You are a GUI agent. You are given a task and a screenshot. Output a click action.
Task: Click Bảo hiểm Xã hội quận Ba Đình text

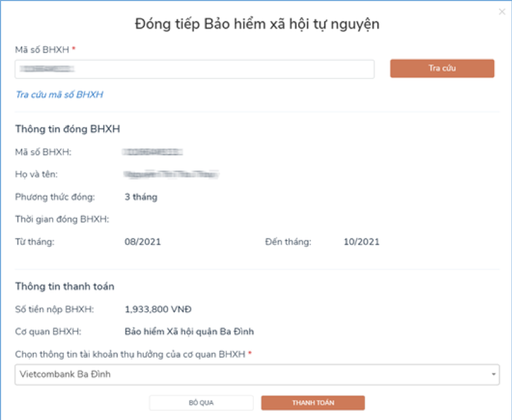(189, 332)
